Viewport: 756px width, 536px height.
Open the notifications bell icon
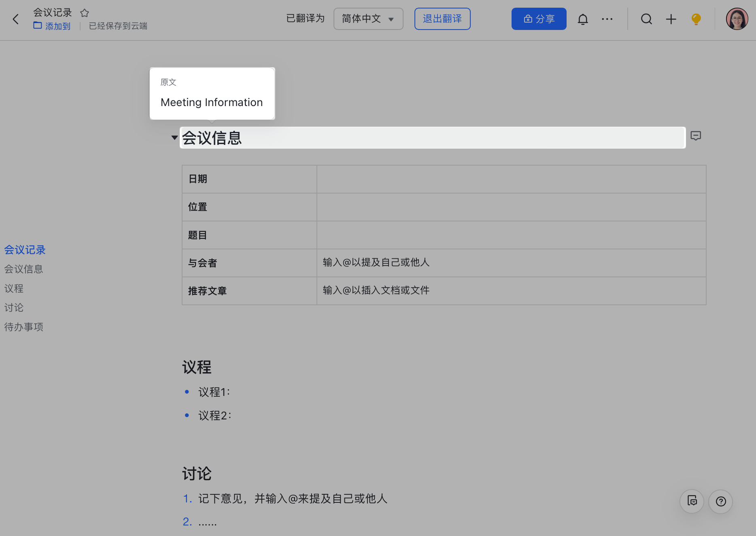(582, 19)
